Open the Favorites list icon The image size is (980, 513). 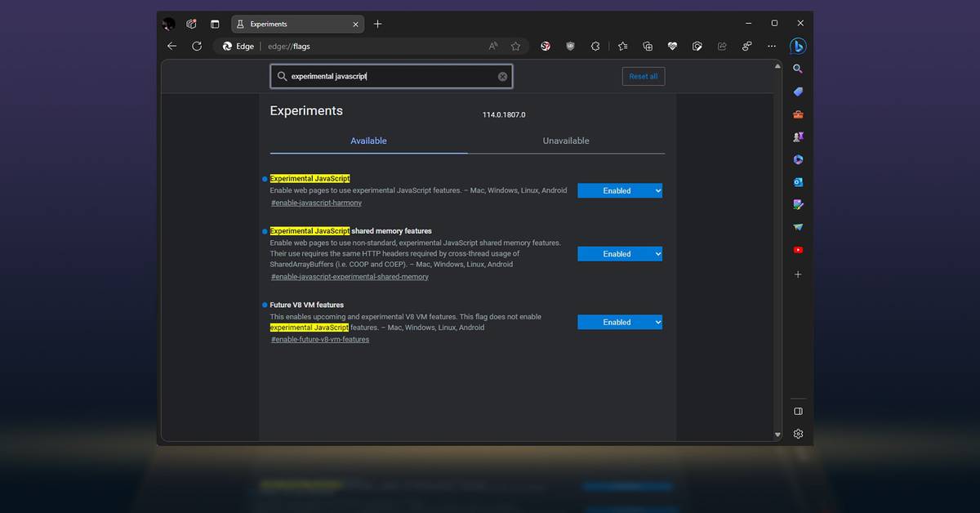[622, 47]
